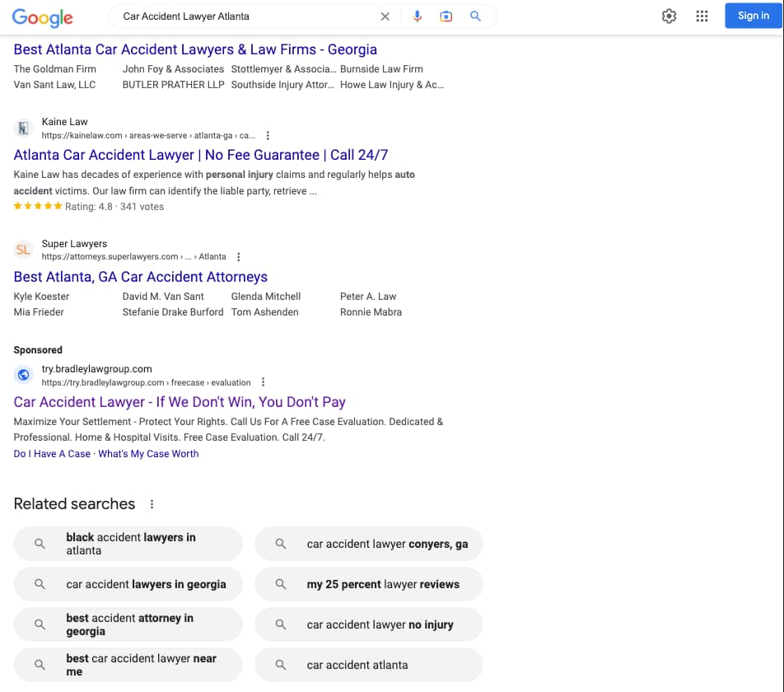
Task: Click the Google logo
Action: pyautogui.click(x=43, y=17)
